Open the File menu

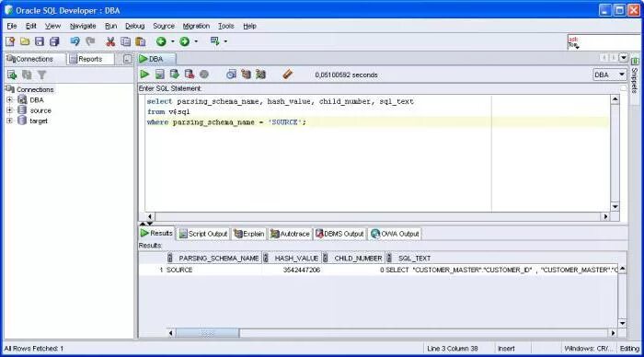pos(11,26)
